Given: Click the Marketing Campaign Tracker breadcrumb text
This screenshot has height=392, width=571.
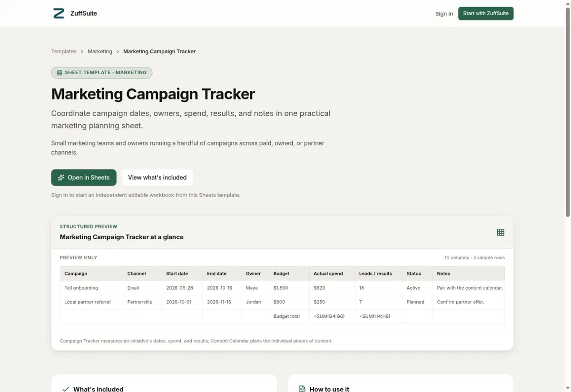Looking at the screenshot, I should click(x=159, y=51).
